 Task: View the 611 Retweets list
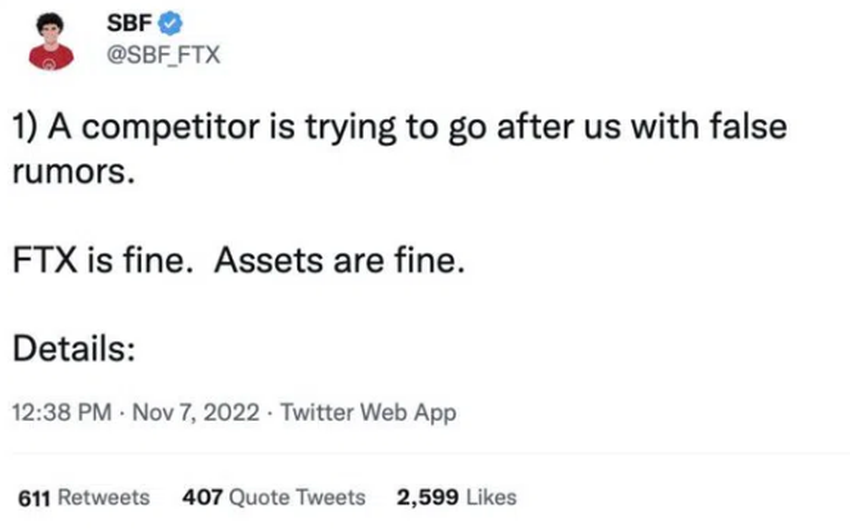[84, 497]
